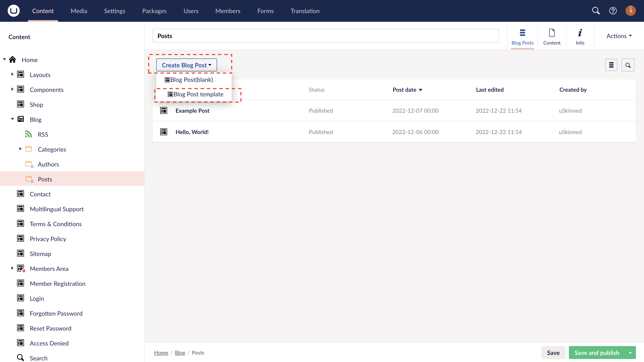Click the Save and publish button
644x362 pixels.
pyautogui.click(x=596, y=353)
